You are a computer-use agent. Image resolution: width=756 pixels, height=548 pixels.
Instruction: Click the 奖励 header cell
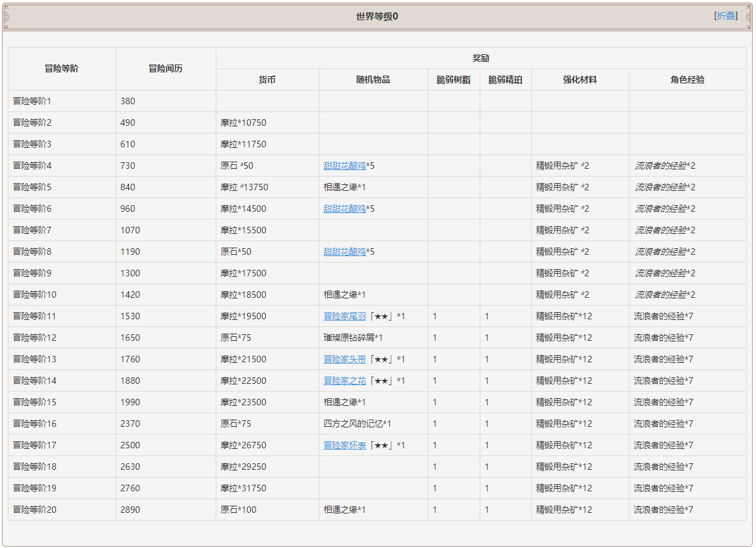click(x=481, y=58)
